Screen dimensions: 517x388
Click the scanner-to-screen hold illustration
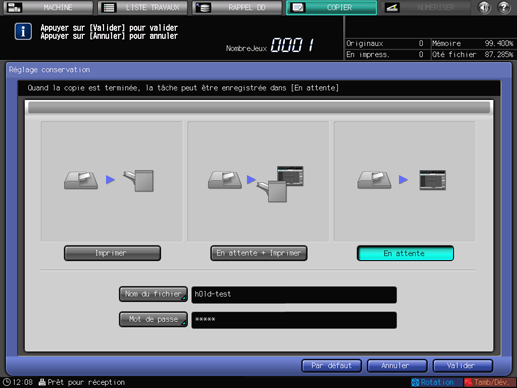coord(405,181)
